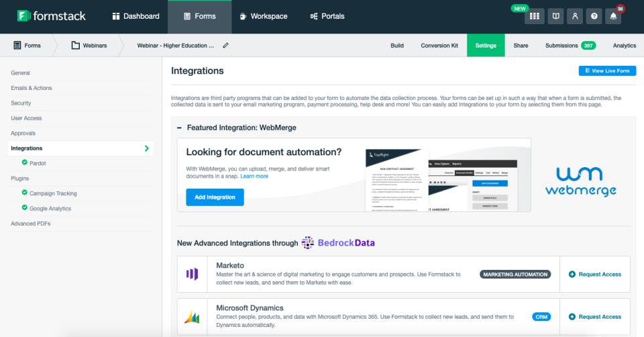Viewport: 644px width, 337px height.
Task: Switch to the Conversion Kit tab
Action: (x=439, y=46)
